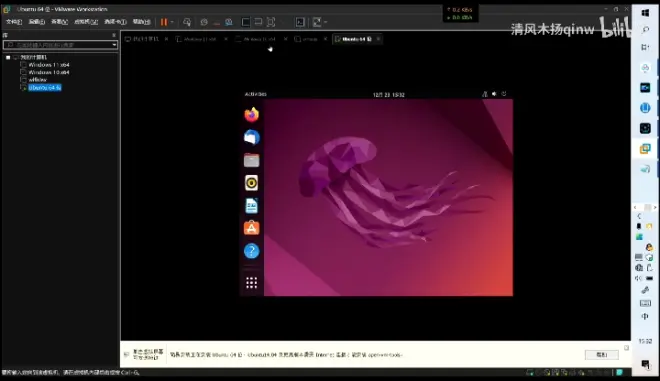
Task: Click the teal message log status icon
Action: (x=620, y=373)
